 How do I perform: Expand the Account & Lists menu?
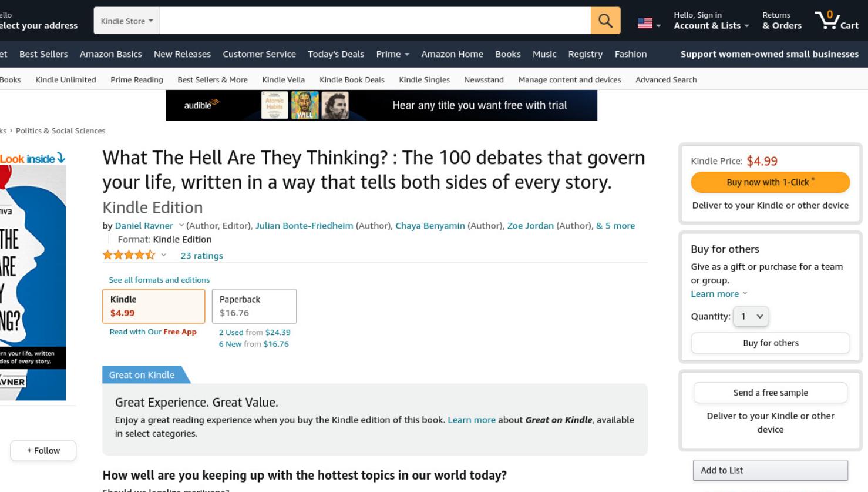[x=711, y=21]
